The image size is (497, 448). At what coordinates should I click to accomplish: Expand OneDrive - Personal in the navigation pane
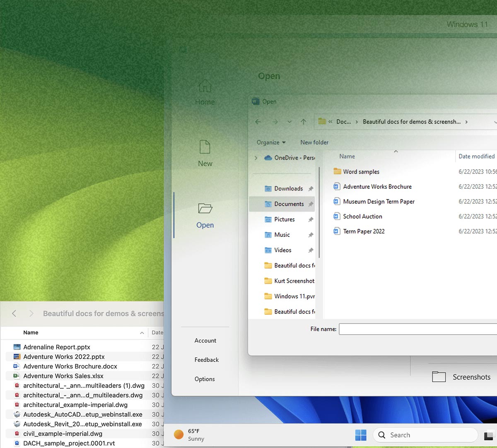[x=257, y=158]
